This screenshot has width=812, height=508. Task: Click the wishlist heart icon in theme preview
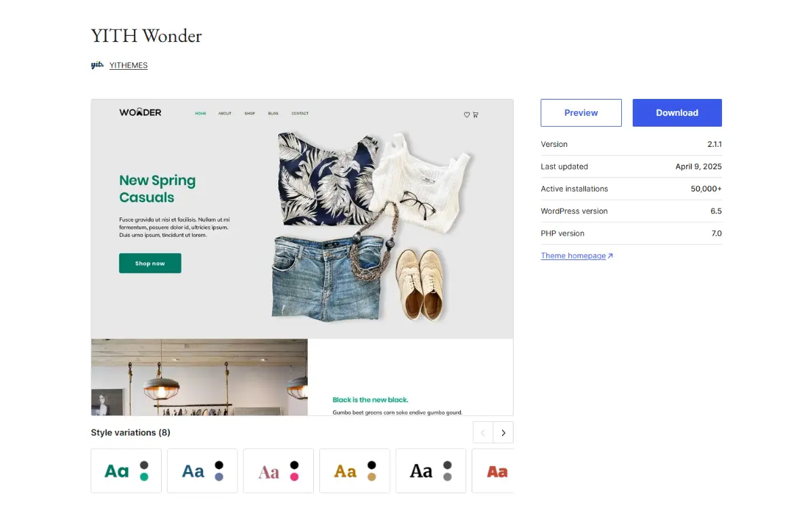pos(466,114)
